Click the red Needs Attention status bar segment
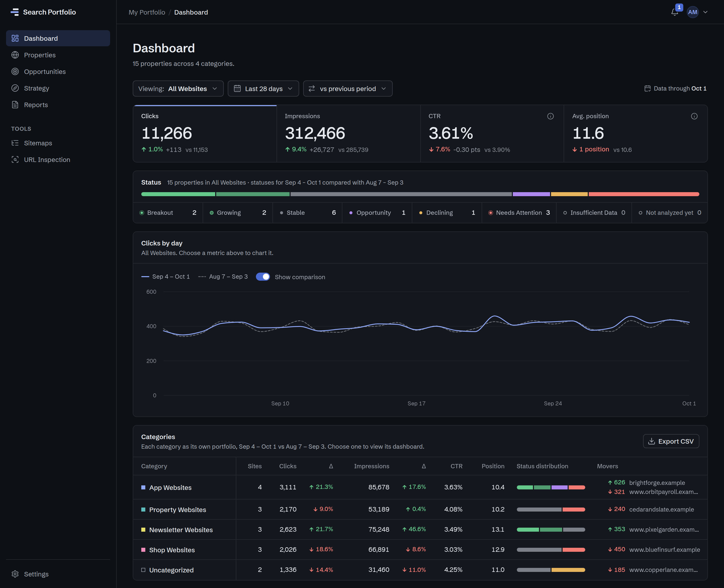724x588 pixels. (644, 194)
